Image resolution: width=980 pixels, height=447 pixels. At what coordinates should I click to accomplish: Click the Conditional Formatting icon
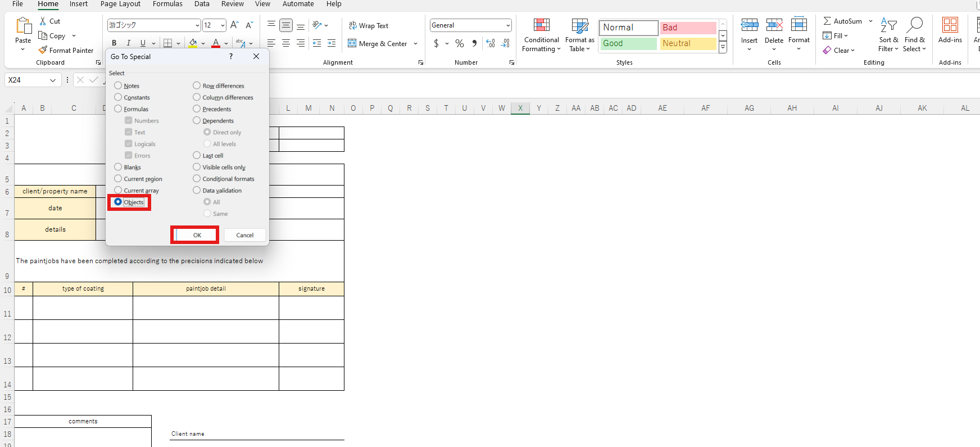541,25
